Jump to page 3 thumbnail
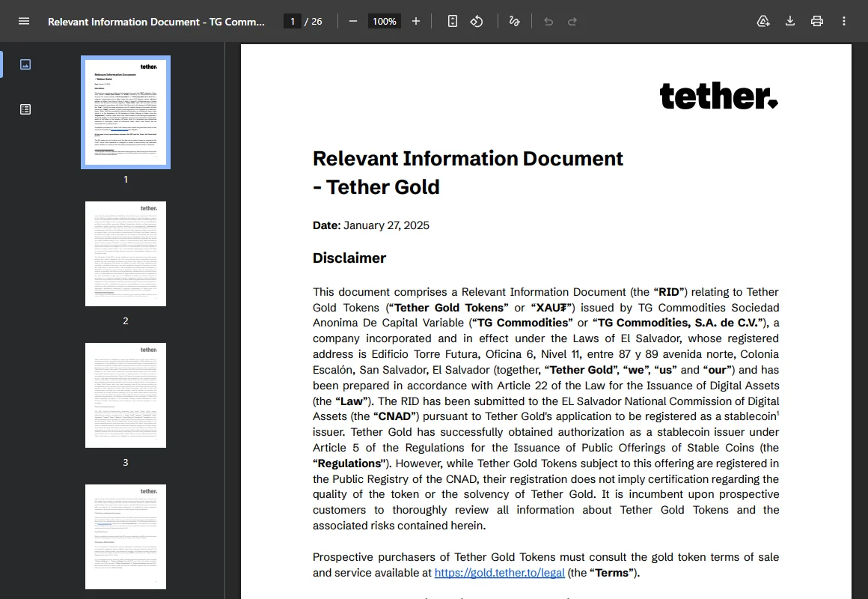The image size is (868, 599). 126,395
